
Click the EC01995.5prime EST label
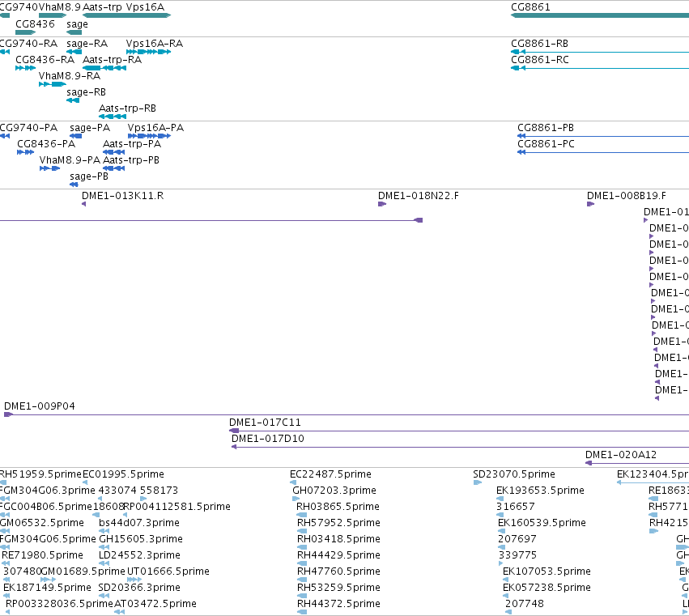124,474
